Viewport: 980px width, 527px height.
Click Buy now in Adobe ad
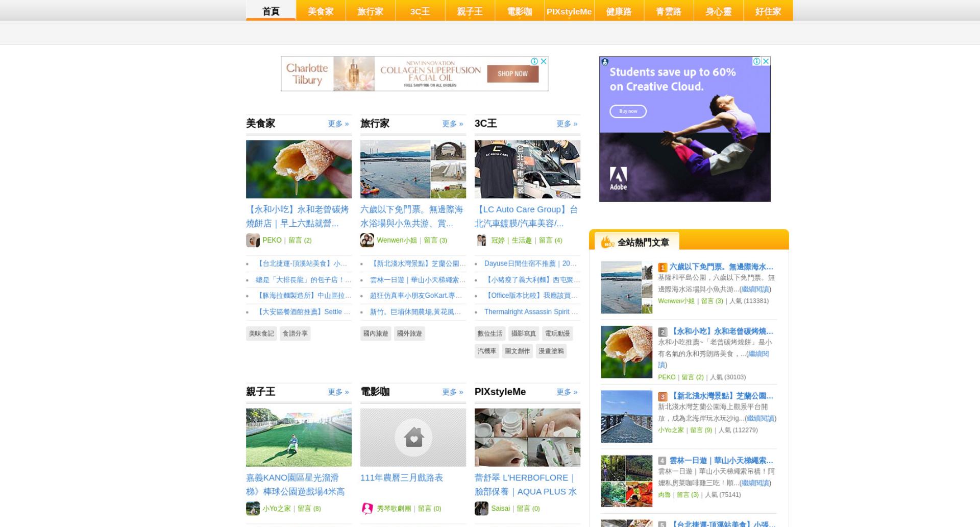click(x=628, y=111)
